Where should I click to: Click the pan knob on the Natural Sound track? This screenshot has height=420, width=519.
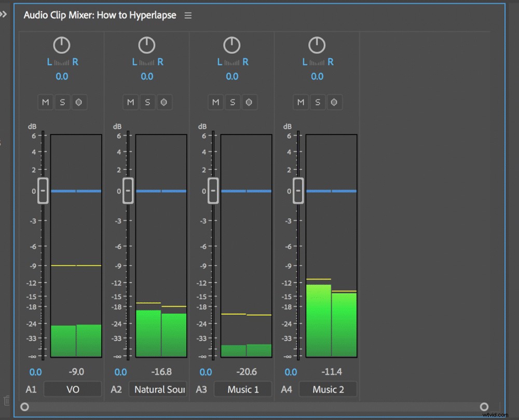(147, 45)
